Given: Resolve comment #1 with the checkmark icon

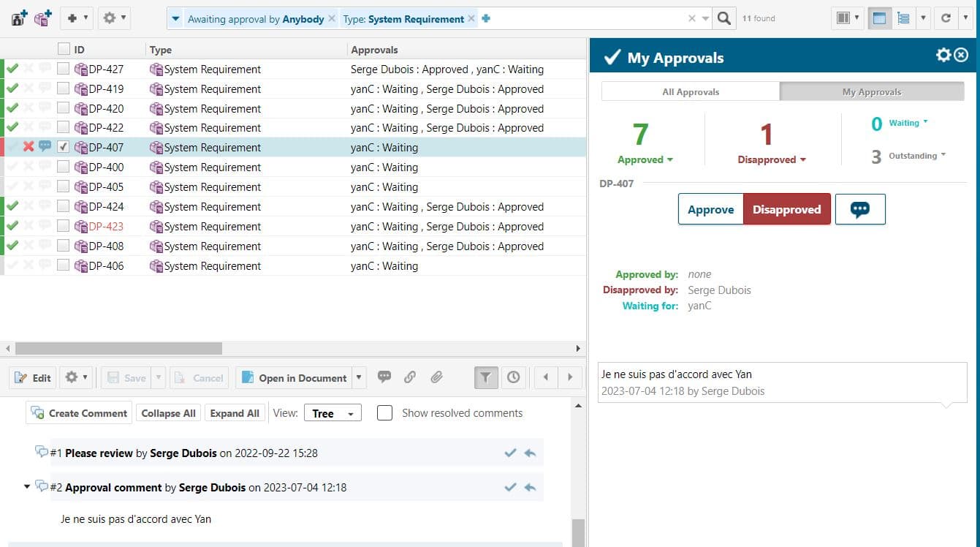Looking at the screenshot, I should [510, 453].
